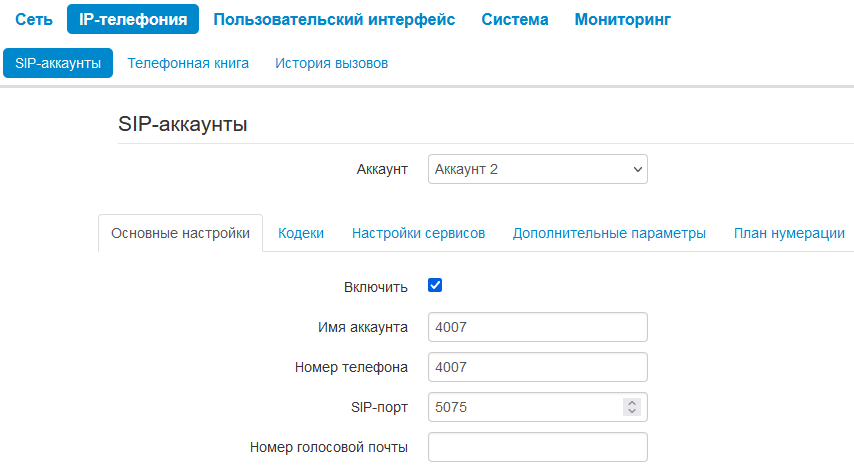
Task: Click the SIP-порт input field
Action: [538, 407]
